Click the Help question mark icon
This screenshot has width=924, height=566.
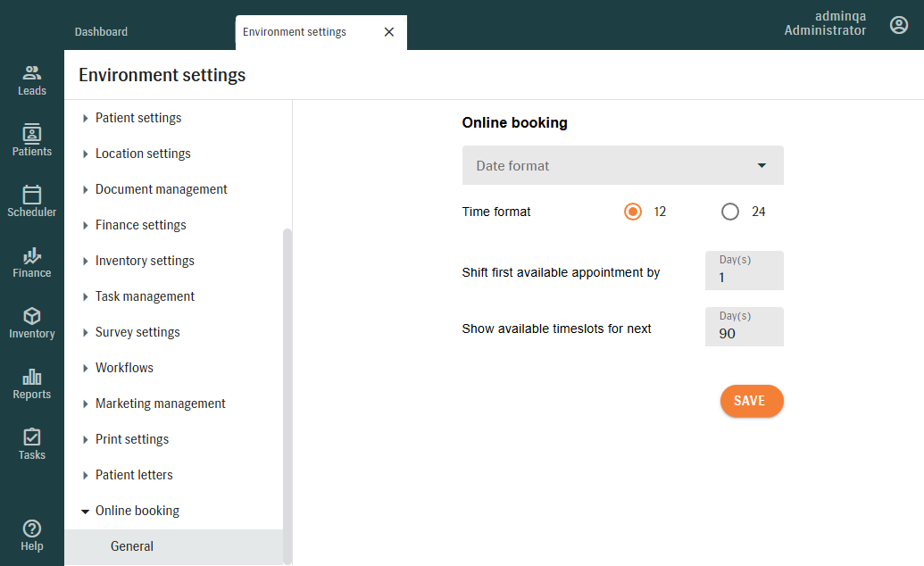(32, 529)
